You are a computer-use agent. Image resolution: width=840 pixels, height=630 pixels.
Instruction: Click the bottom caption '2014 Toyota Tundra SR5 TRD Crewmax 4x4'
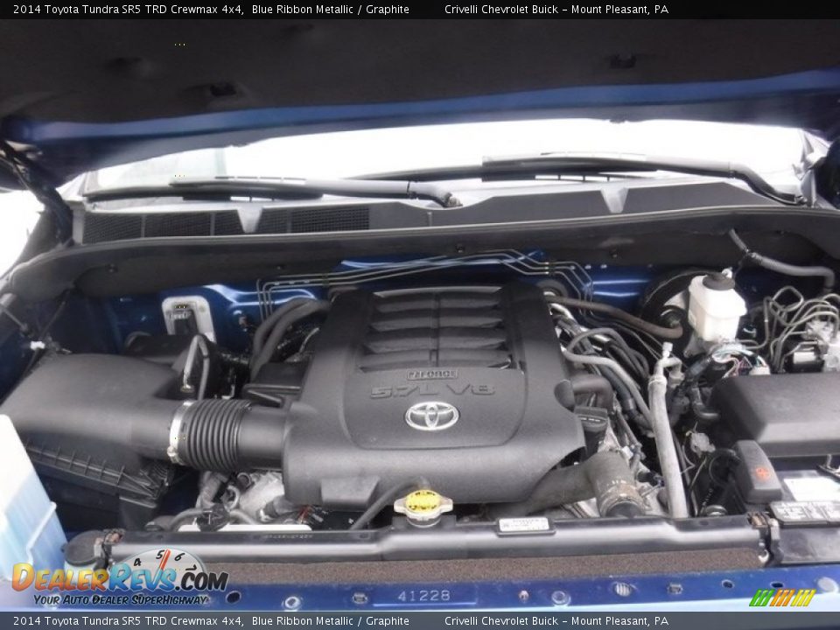pos(129,621)
